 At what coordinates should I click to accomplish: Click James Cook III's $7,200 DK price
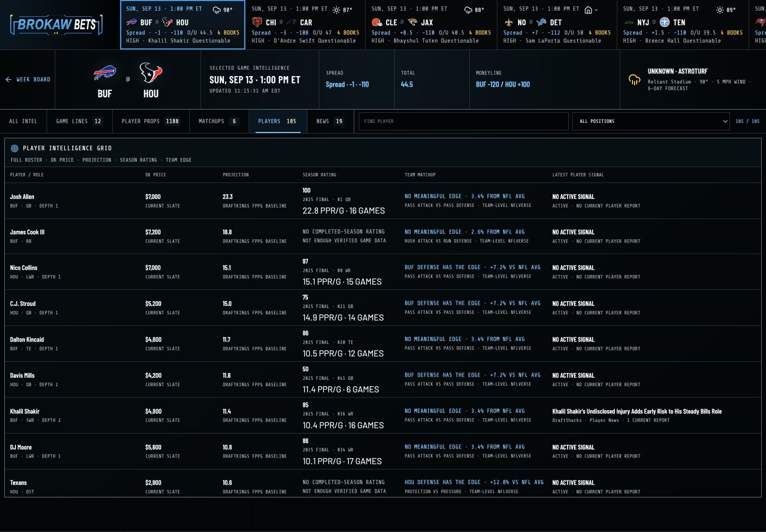[x=153, y=232]
